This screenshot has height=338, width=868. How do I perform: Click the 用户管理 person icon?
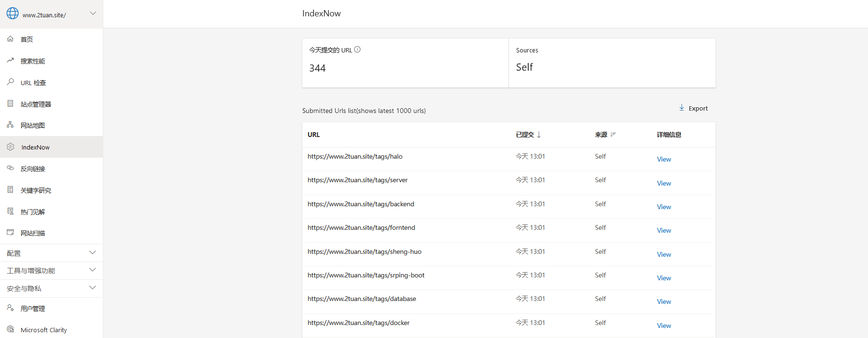coord(10,308)
